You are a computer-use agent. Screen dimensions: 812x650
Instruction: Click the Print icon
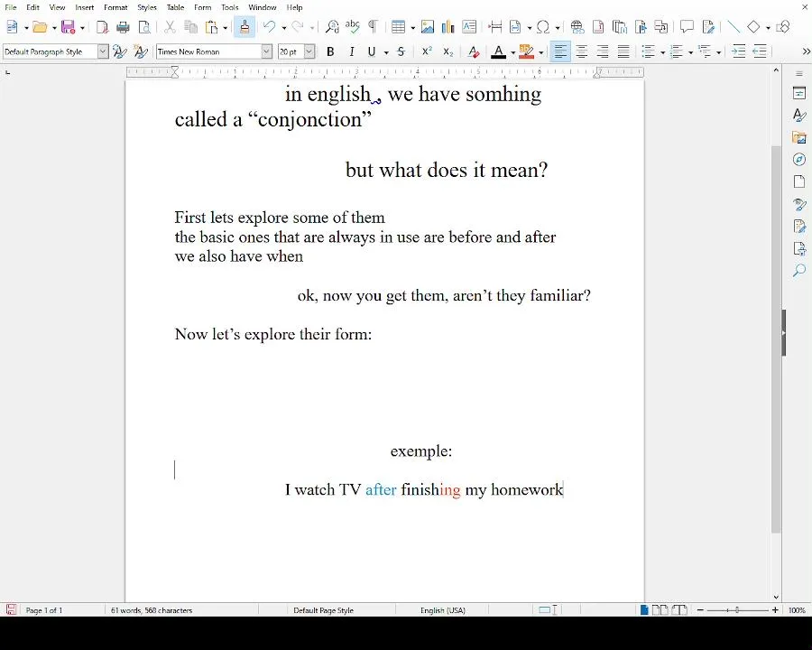click(x=124, y=27)
